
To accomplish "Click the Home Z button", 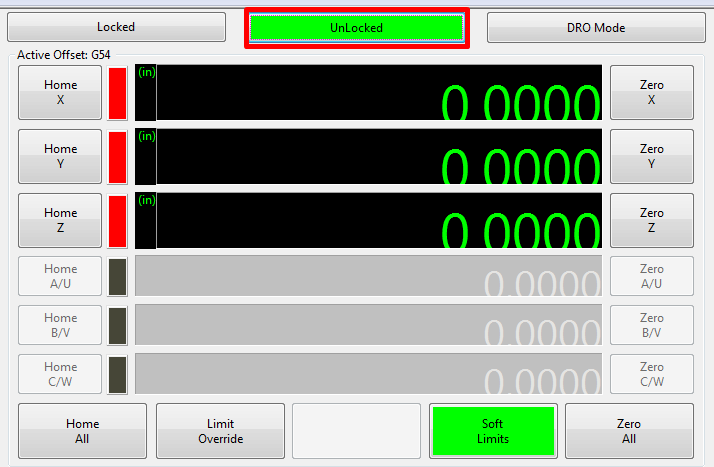I will click(x=60, y=220).
